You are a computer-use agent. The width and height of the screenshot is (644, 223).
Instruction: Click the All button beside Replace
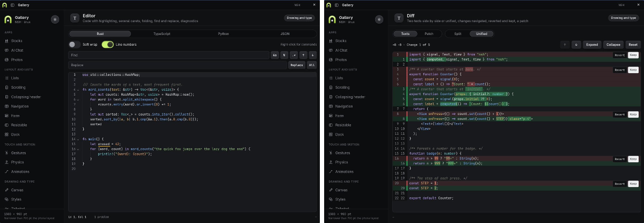click(311, 65)
